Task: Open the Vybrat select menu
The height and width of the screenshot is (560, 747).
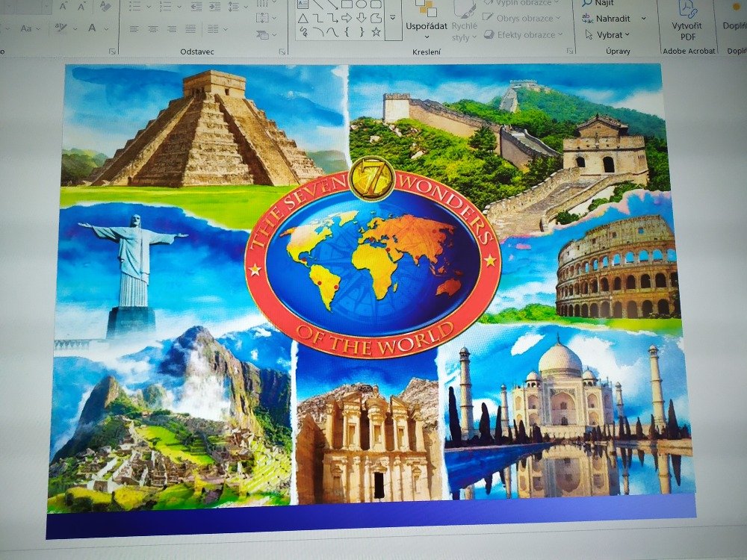Action: click(607, 35)
